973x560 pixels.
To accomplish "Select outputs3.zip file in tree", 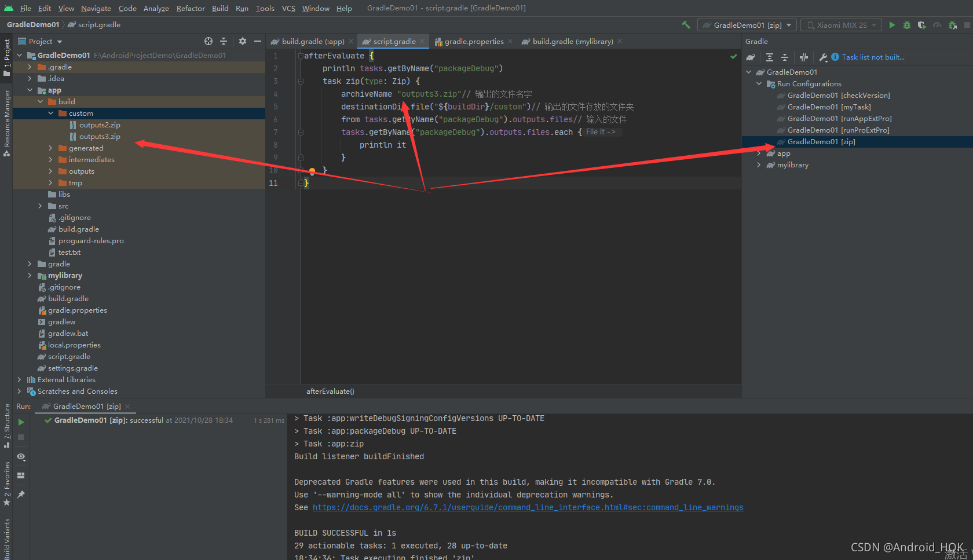I will point(100,137).
